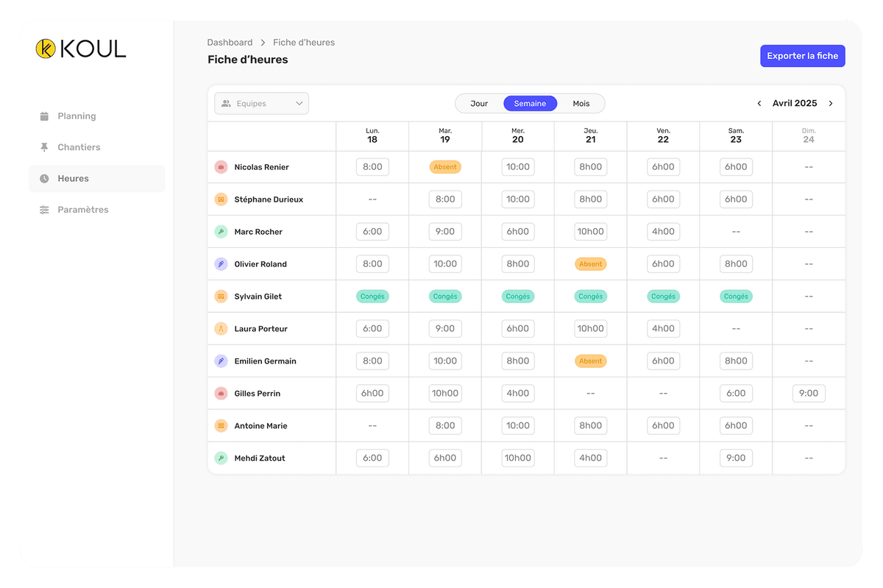The height and width of the screenshot is (588, 883).
Task: Click Laura Porteur's compass avatar icon
Action: (x=221, y=329)
